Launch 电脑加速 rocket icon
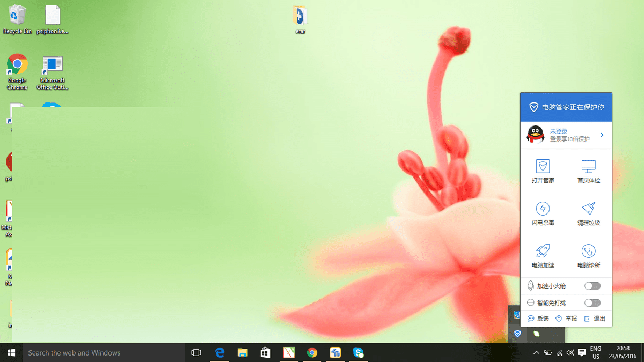 point(543,251)
